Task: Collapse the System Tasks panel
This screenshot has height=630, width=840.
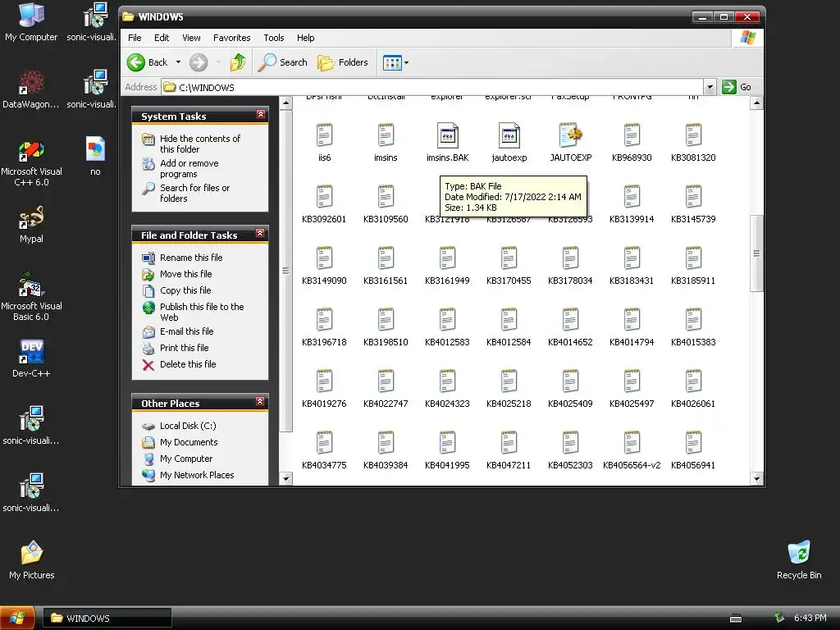Action: 260,115
